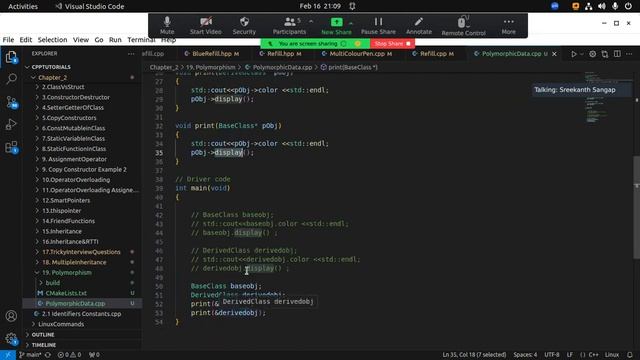
Task: Open run button dropdown arrow
Action: pos(582,54)
